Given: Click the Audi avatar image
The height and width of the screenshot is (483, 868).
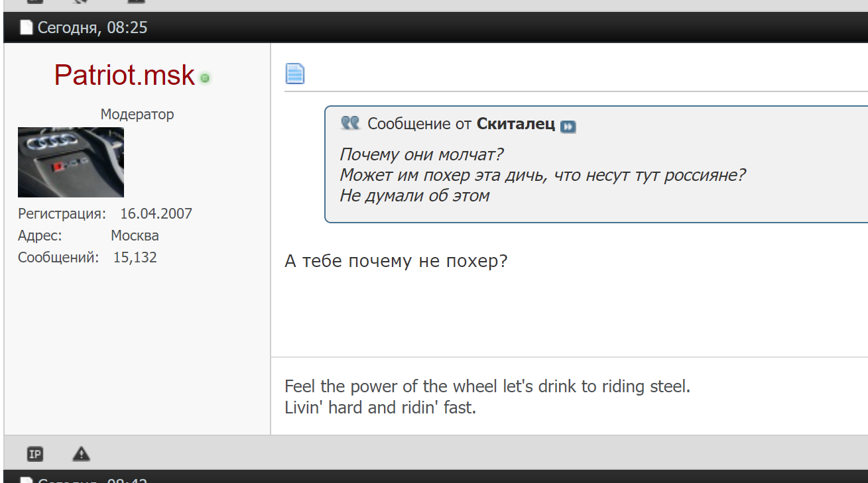Looking at the screenshot, I should (71, 162).
